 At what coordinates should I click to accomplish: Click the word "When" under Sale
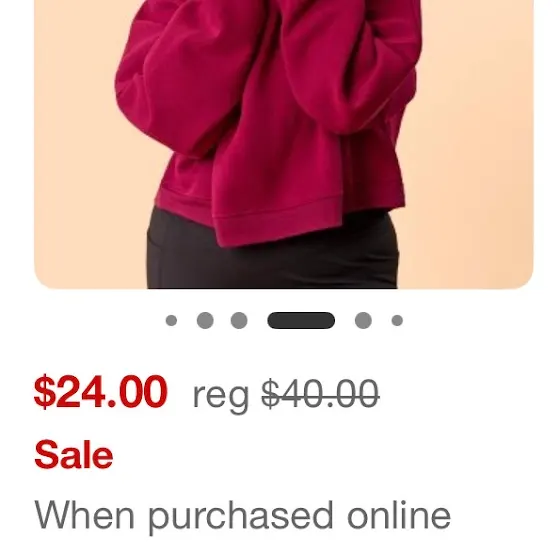click(x=84, y=515)
